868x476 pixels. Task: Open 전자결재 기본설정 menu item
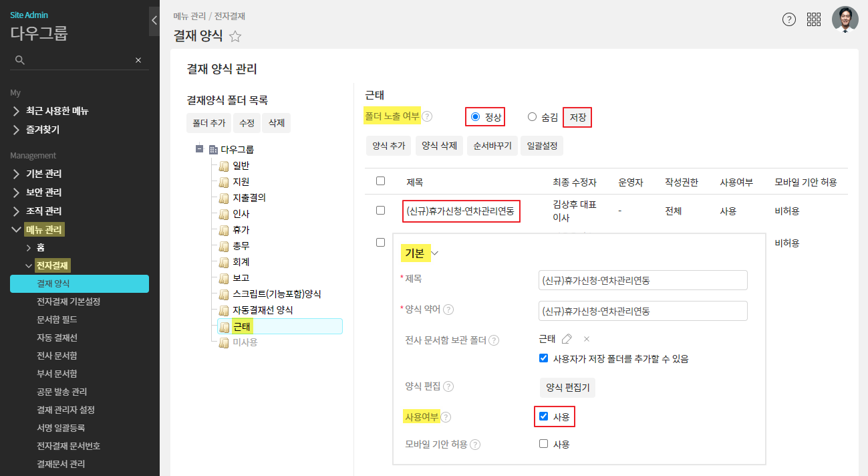coord(69,302)
